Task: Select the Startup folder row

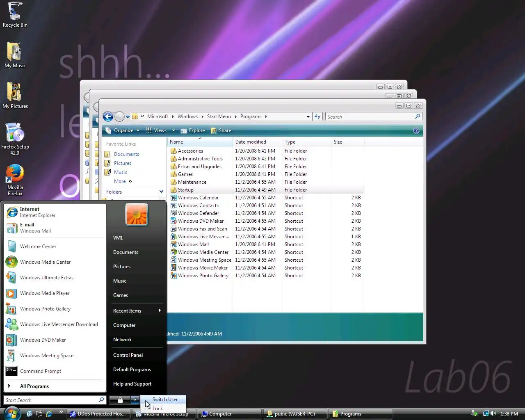Action: pyautogui.click(x=266, y=190)
